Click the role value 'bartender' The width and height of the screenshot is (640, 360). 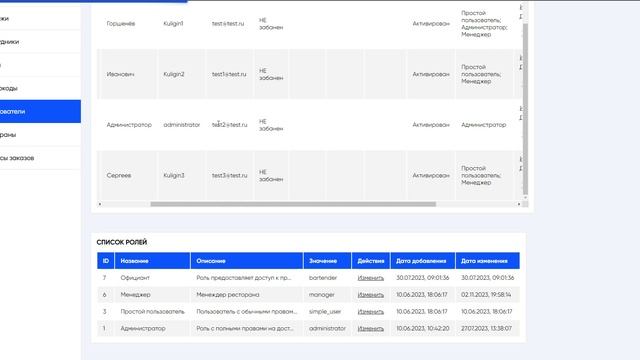323,278
